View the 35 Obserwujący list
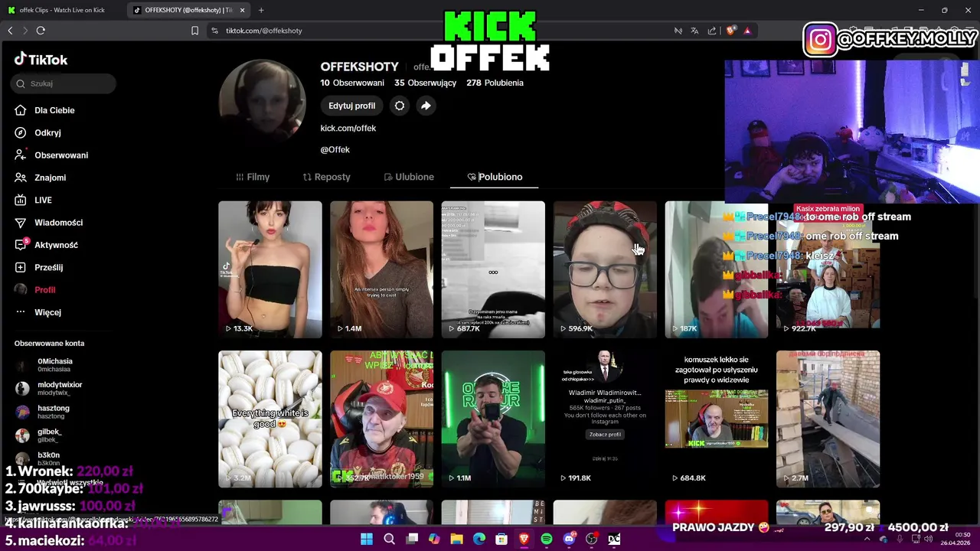 (x=426, y=83)
